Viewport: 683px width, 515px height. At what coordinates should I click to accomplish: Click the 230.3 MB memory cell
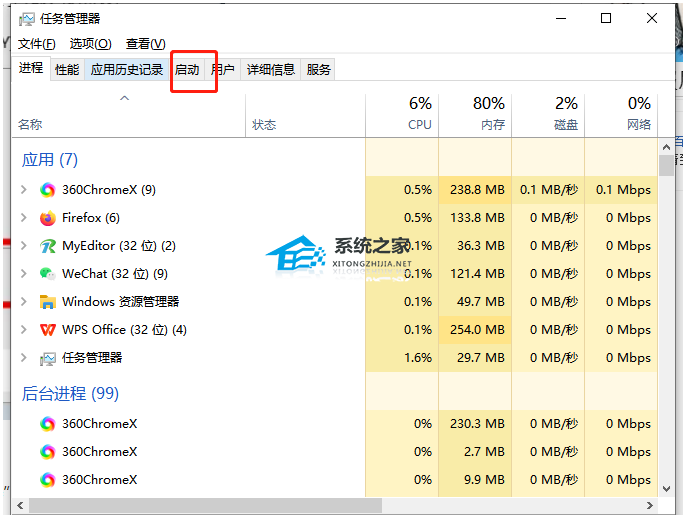[475, 424]
